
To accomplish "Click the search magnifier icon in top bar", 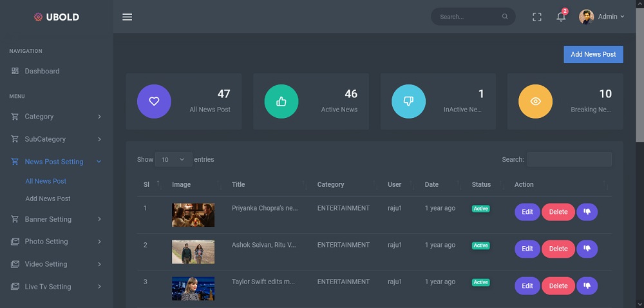I will [x=505, y=17].
